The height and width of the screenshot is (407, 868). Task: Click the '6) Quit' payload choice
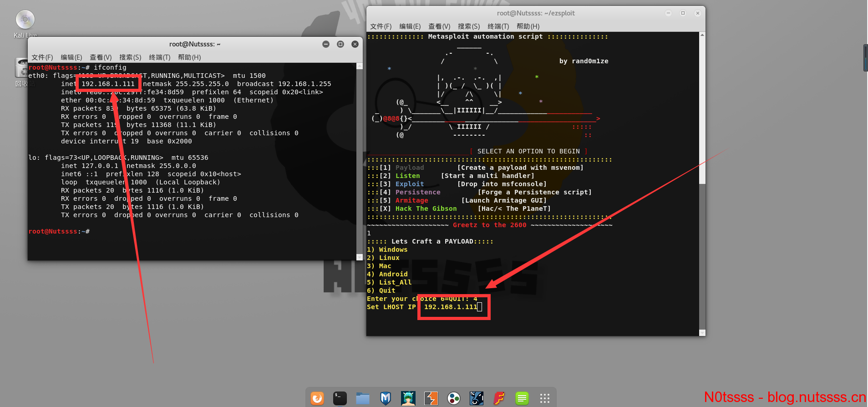(x=381, y=290)
